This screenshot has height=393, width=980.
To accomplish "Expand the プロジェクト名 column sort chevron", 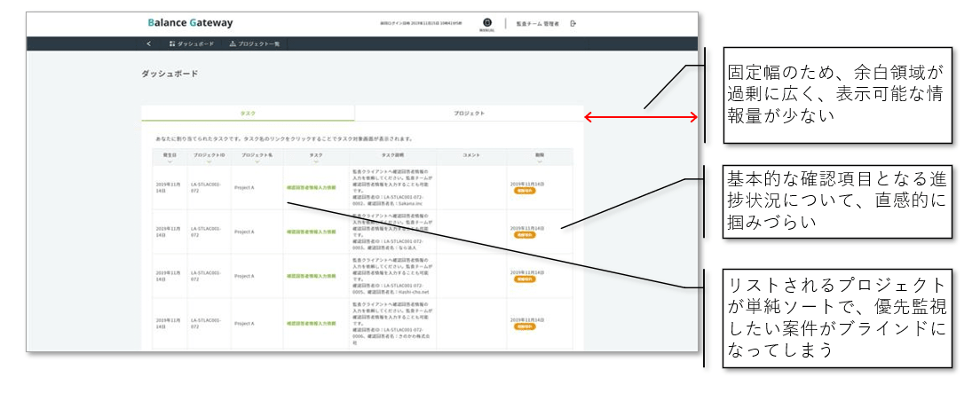I will (257, 161).
